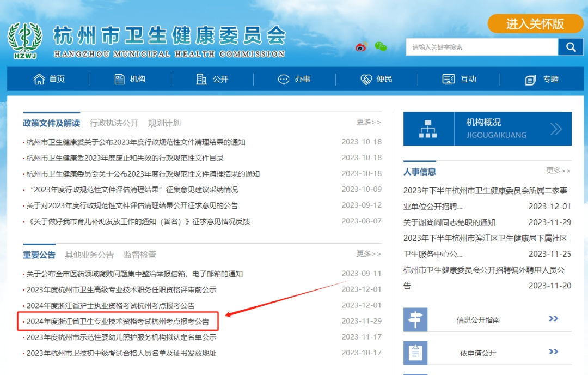This screenshot has height=375, width=588.
Task: Open 2023年度杭州市示范性婴幼儿照护服务机构拟认定名单公示 link
Action: click(121, 337)
